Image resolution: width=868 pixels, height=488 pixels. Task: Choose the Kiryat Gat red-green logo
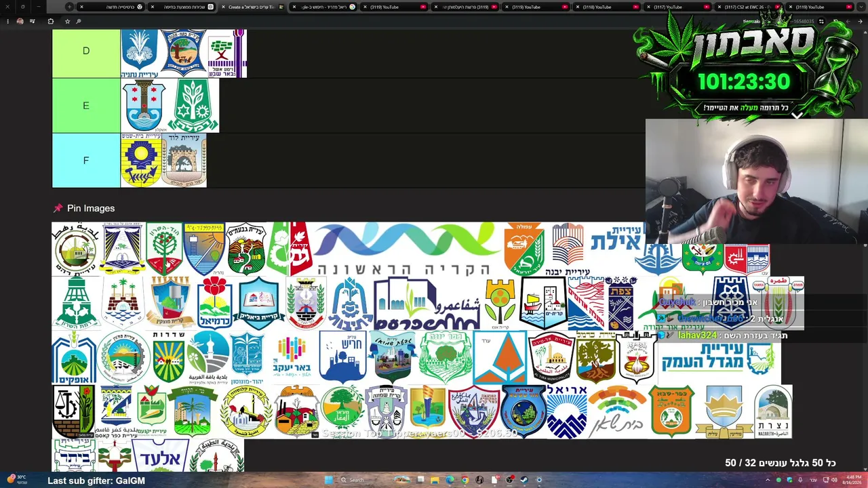tap(290, 249)
